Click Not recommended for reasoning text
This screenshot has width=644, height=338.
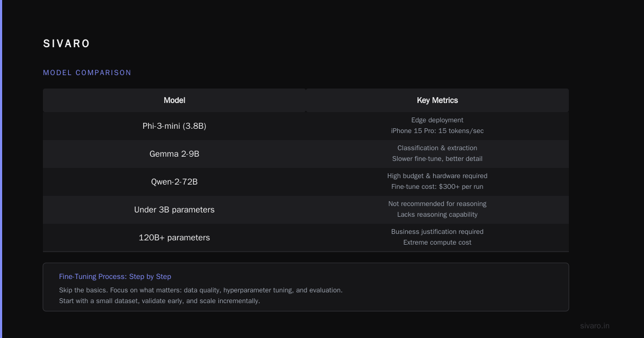437,204
